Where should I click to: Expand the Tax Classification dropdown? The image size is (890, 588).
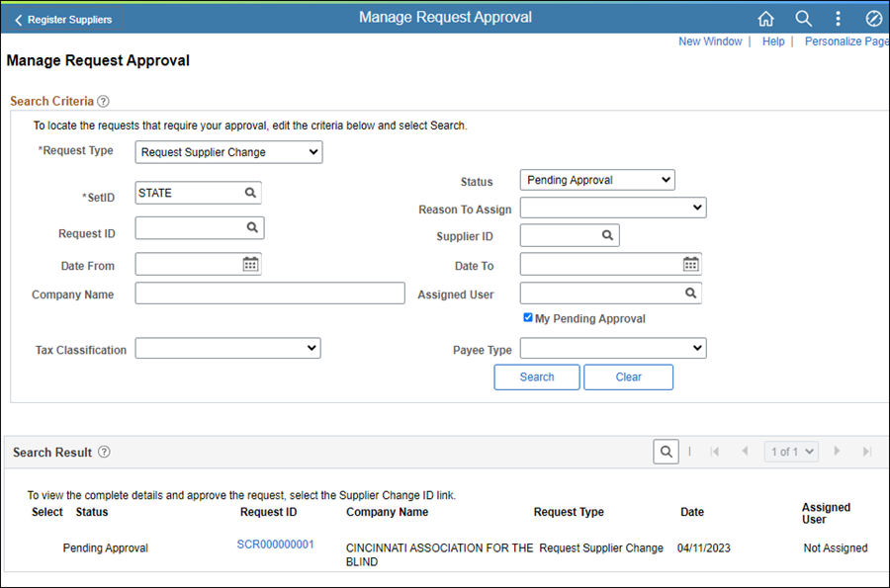tap(227, 348)
